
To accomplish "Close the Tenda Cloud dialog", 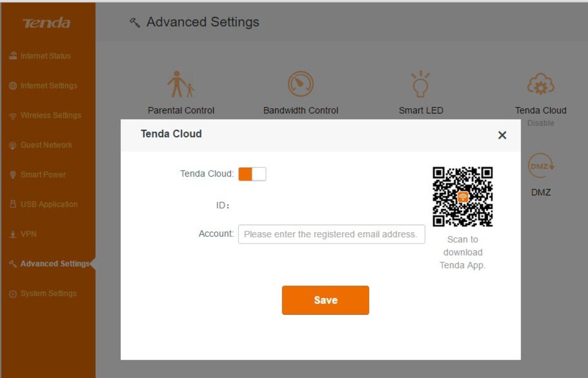I will [x=502, y=135].
